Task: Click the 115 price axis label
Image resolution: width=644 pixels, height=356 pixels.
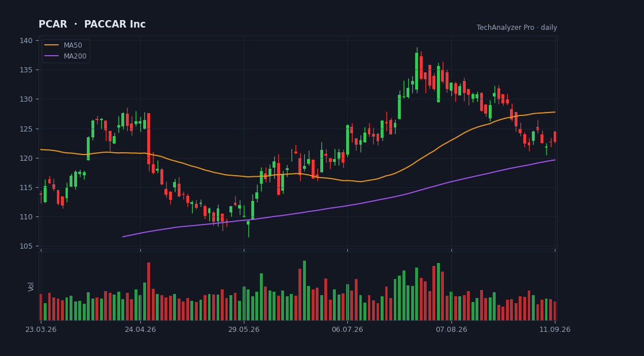Action: click(26, 187)
